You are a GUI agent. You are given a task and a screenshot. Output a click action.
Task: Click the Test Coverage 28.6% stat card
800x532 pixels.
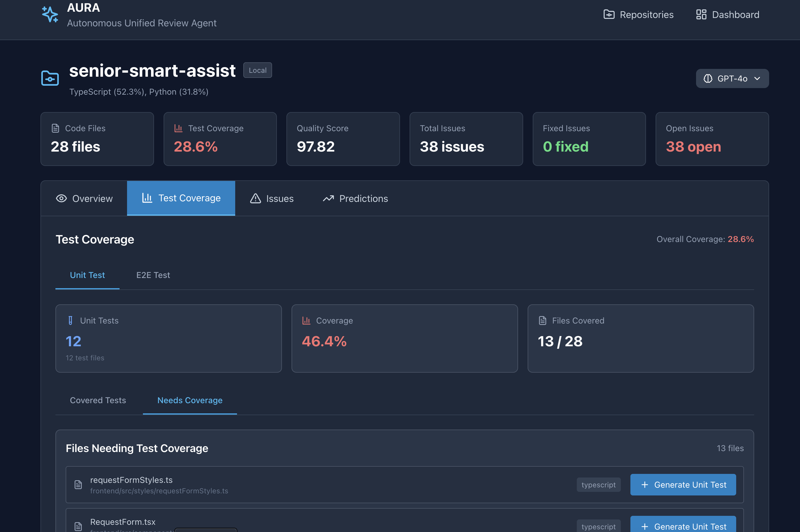[220, 139]
